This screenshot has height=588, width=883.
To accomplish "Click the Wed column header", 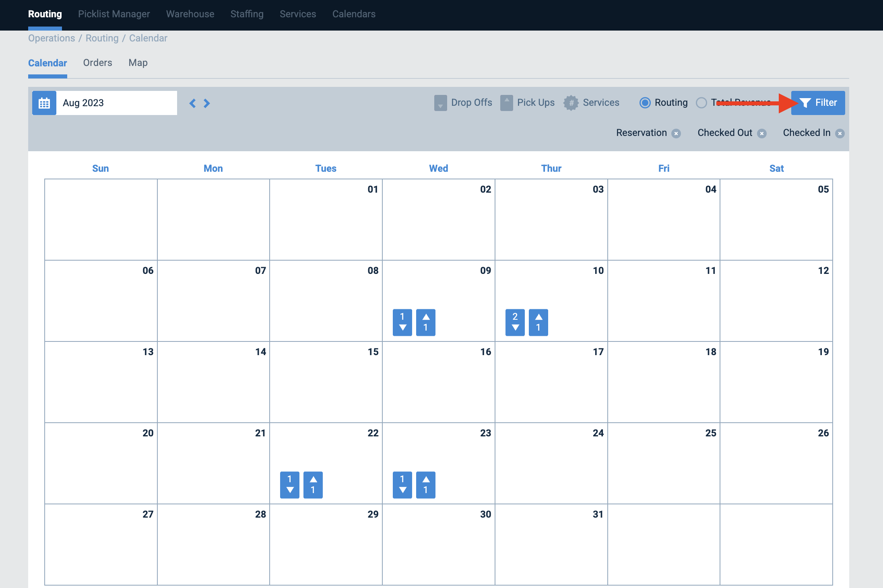I will tap(439, 169).
